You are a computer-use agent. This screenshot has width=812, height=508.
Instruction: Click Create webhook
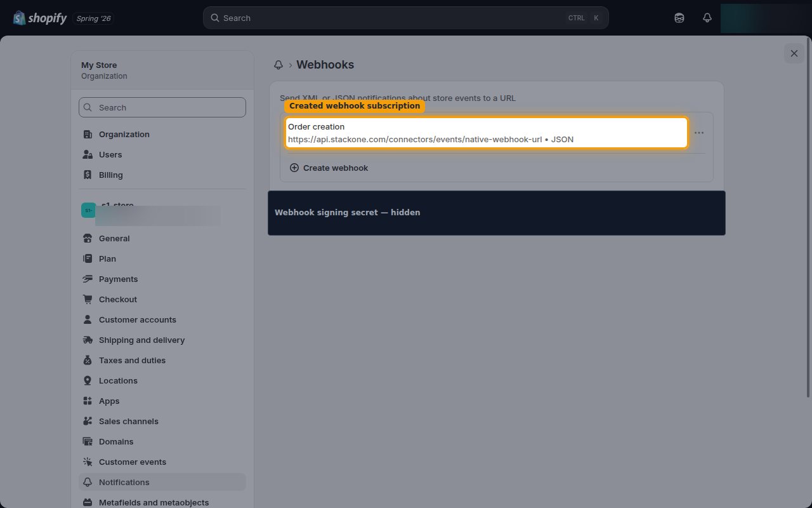point(329,168)
